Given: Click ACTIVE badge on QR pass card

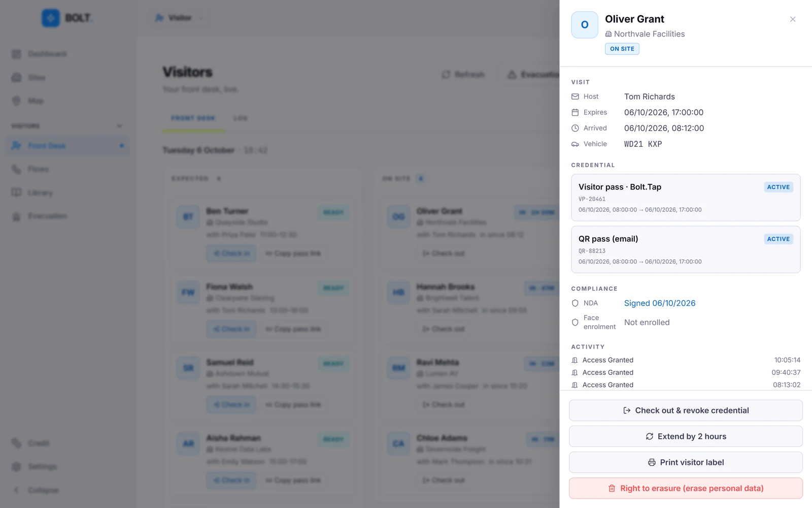Looking at the screenshot, I should click(x=779, y=239).
